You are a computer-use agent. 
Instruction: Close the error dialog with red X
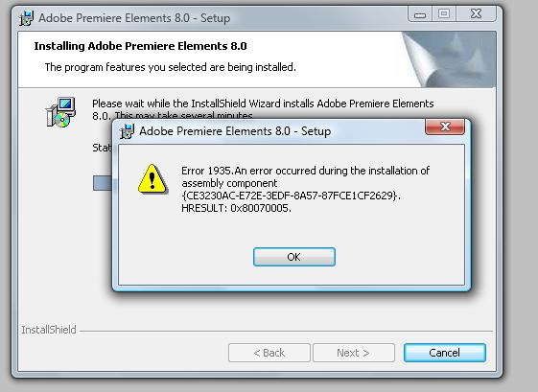[x=445, y=127]
